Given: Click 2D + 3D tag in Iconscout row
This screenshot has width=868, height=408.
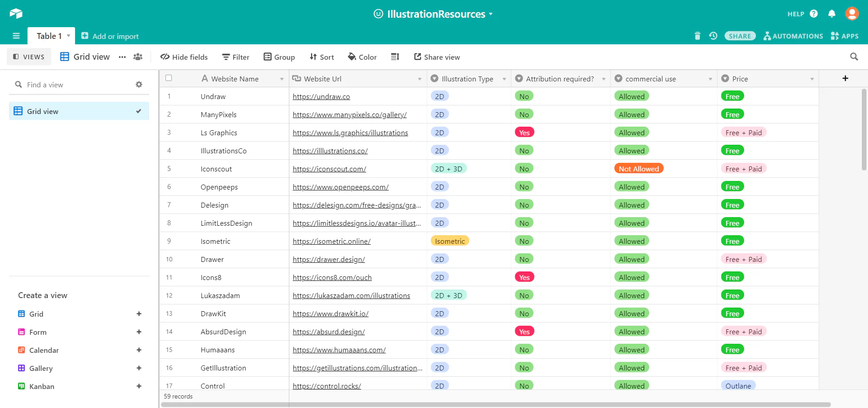Looking at the screenshot, I should (448, 169).
